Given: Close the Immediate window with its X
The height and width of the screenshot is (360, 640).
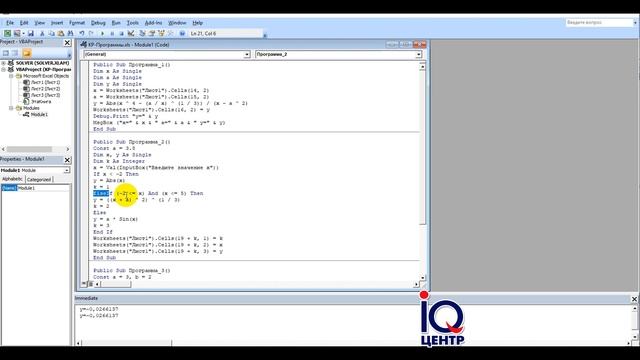Looking at the screenshot, I should click(x=634, y=299).
